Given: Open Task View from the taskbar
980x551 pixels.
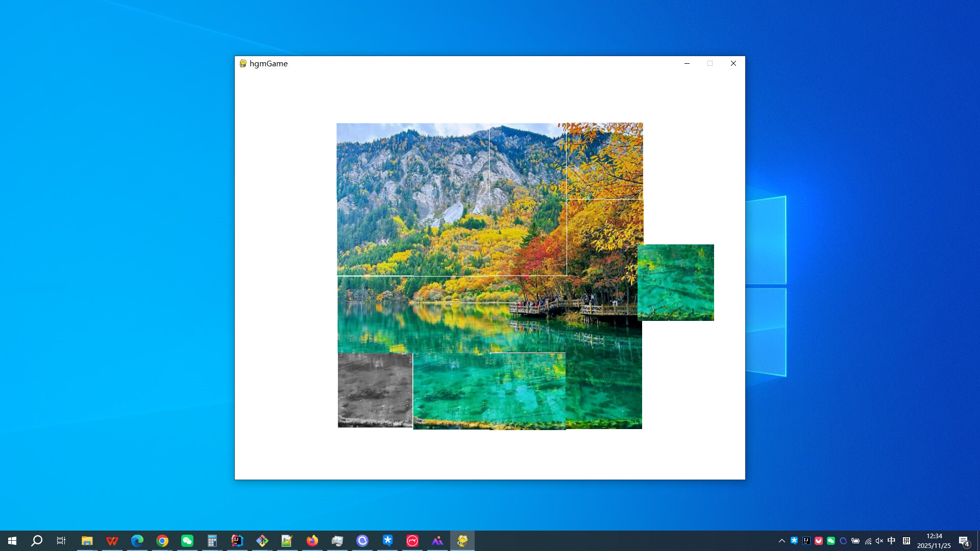Looking at the screenshot, I should pyautogui.click(x=61, y=540).
